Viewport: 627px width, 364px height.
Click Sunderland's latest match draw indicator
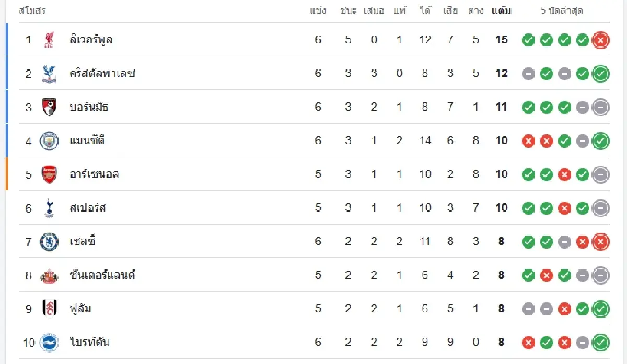[601, 275]
